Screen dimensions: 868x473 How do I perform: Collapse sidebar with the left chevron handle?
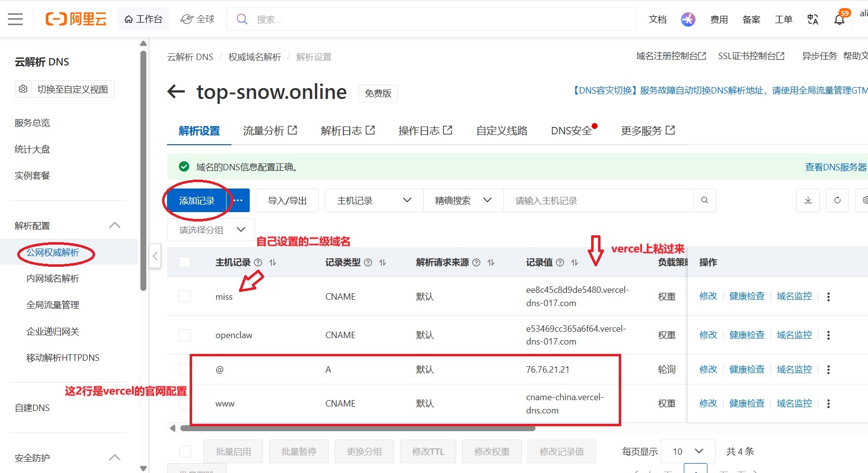(x=155, y=256)
